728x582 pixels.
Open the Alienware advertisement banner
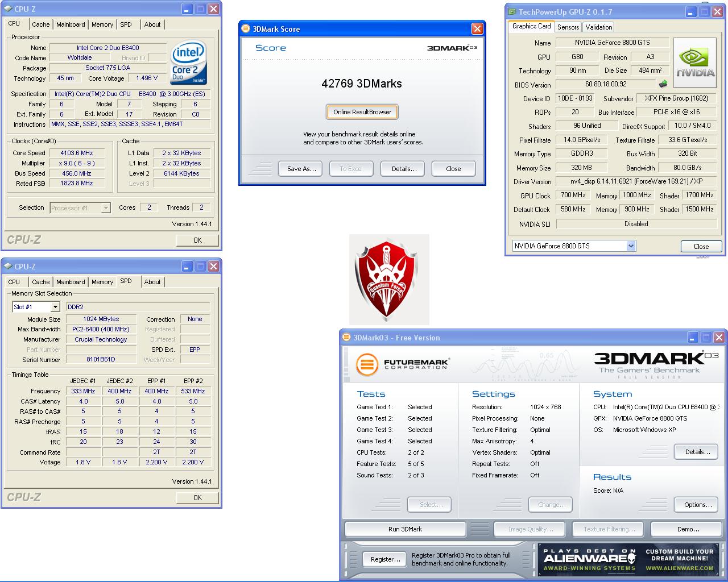[628, 560]
